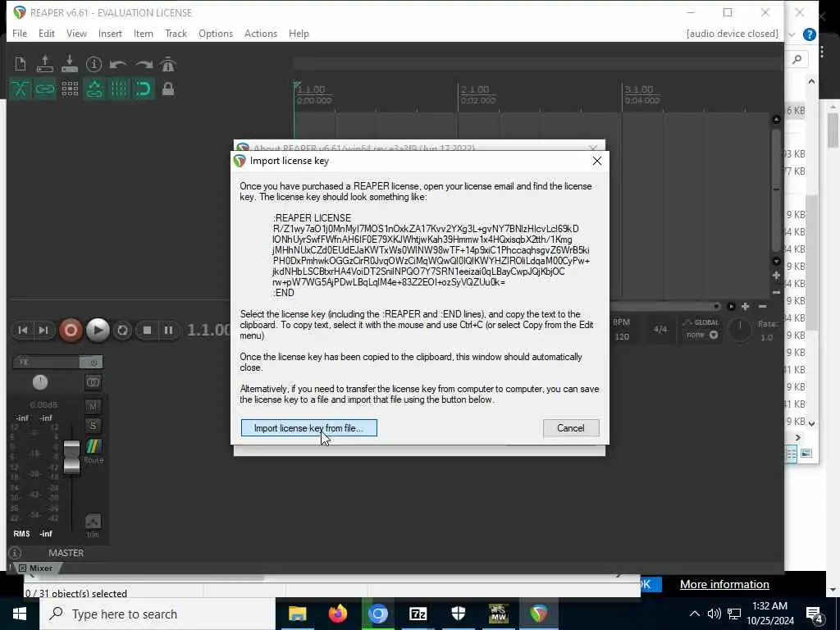This screenshot has width=840, height=630.
Task: Mute the master track with M button
Action: tap(94, 406)
